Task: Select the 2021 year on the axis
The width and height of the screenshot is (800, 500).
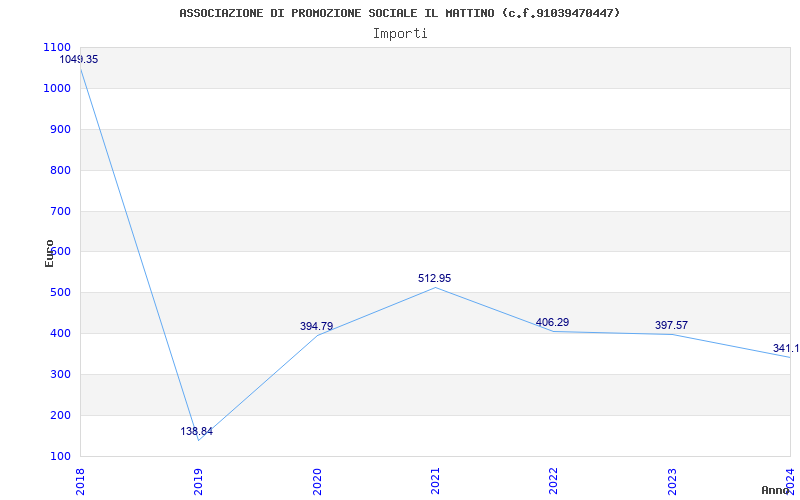Action: [x=435, y=479]
